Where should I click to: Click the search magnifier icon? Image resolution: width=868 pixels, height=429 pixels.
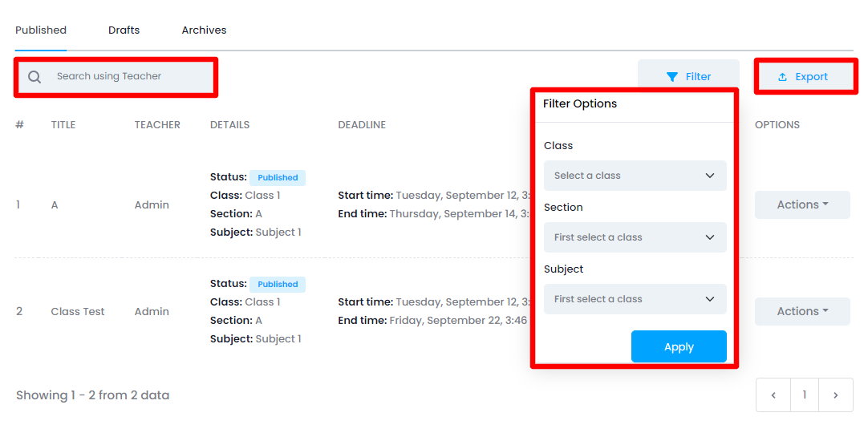point(34,77)
